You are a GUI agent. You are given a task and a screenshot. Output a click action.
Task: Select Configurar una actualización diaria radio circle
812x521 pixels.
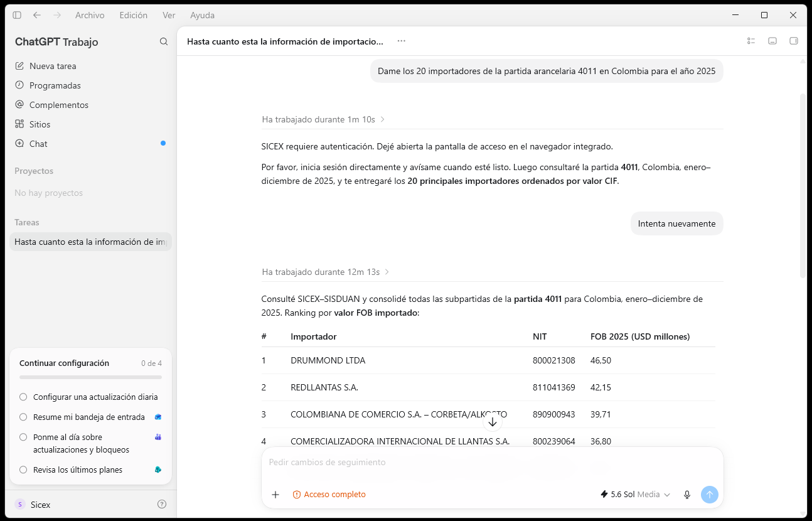tap(23, 397)
